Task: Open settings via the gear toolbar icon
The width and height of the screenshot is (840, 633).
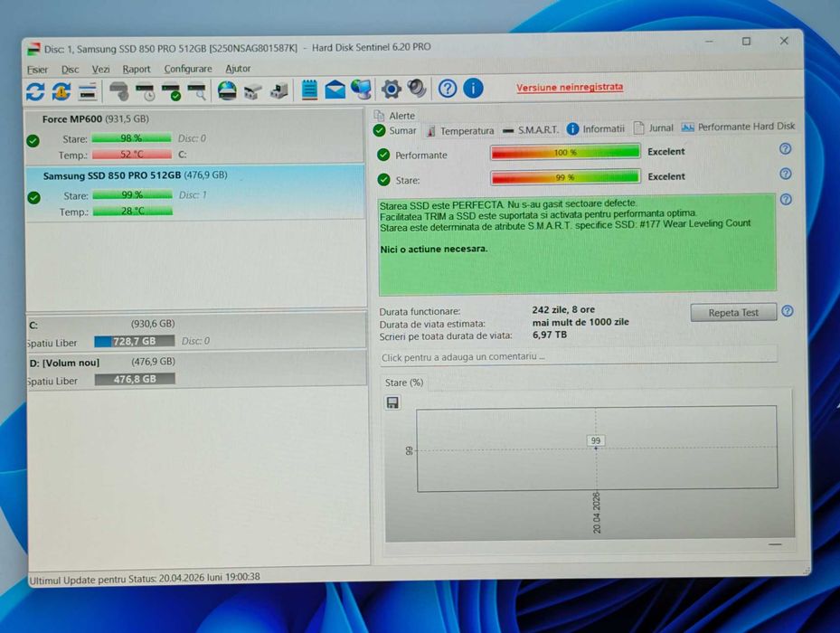Action: click(392, 89)
